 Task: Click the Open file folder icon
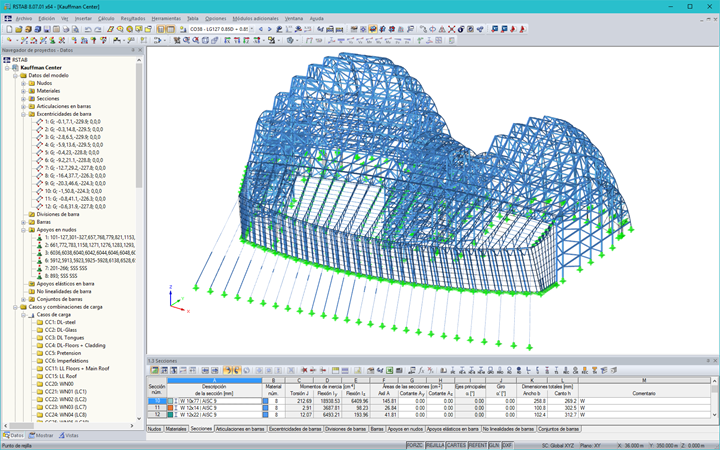(19, 29)
